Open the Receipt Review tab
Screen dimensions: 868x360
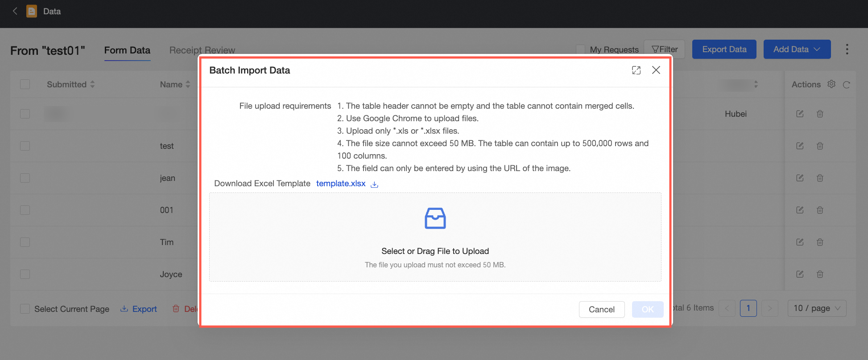coord(202,50)
